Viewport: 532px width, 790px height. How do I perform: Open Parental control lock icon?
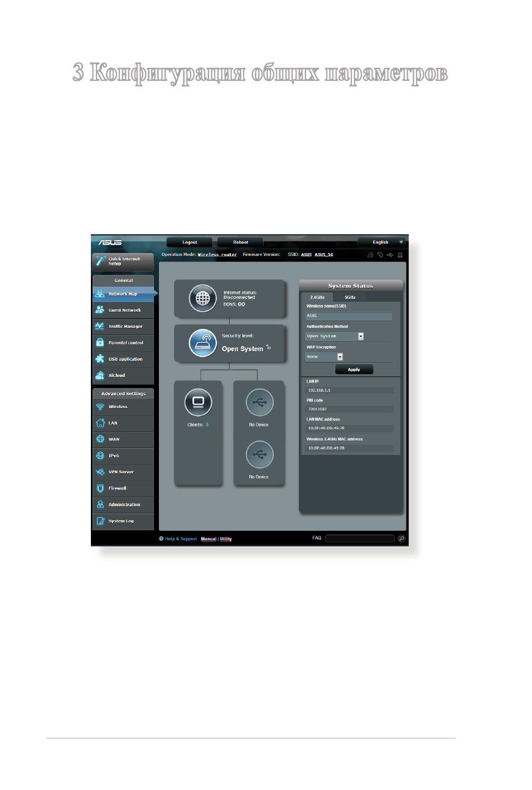click(100, 342)
